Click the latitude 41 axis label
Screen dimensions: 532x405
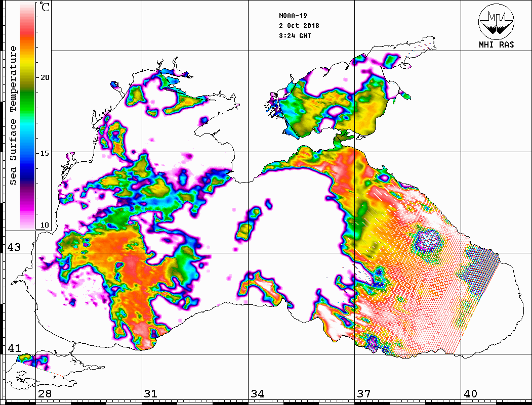point(13,348)
